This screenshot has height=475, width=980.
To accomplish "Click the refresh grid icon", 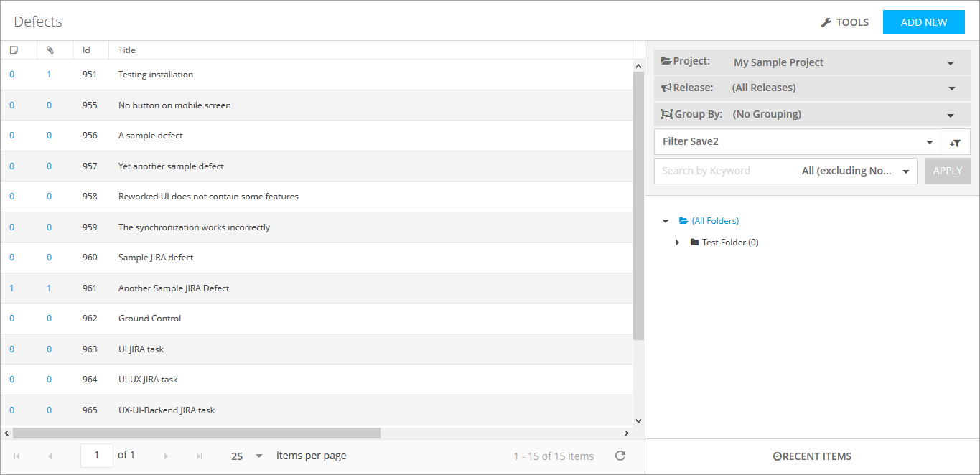I will pos(620,456).
